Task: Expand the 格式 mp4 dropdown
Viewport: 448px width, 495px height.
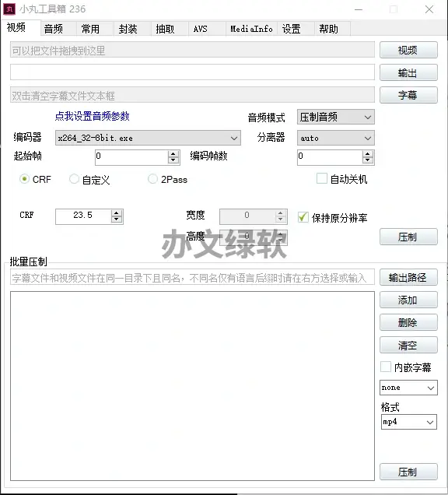Action: 409,422
